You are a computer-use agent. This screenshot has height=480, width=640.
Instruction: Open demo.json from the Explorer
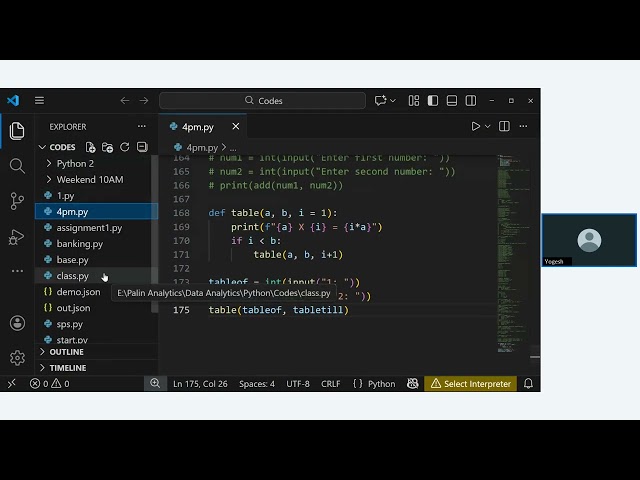coord(72,292)
